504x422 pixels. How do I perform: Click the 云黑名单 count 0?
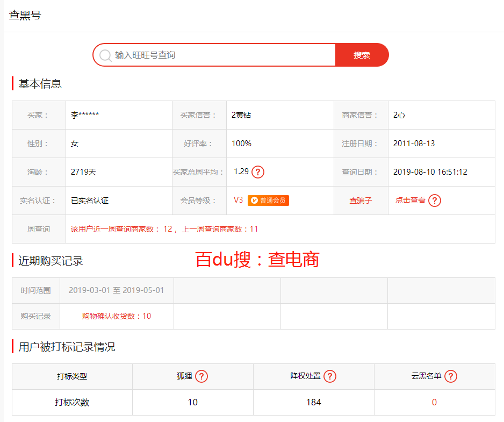434,402
